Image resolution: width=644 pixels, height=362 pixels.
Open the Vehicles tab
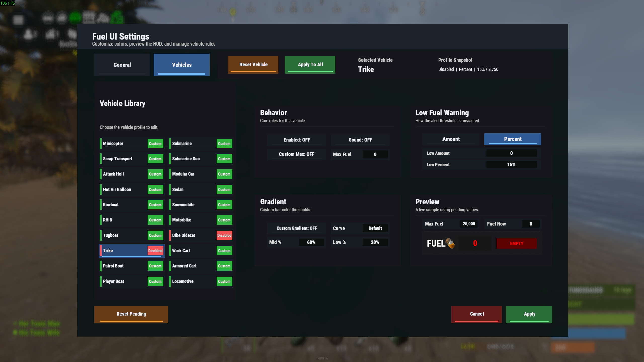coord(182,65)
